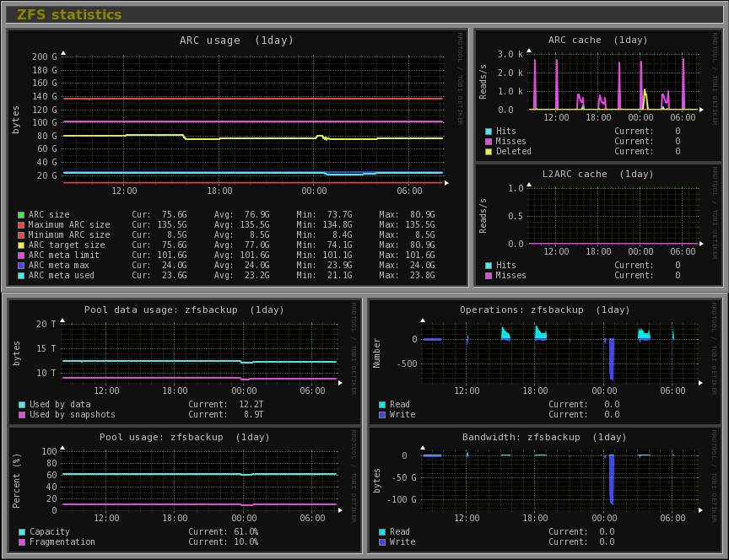Open the Operations zfsbackup graph plot

click(560, 353)
